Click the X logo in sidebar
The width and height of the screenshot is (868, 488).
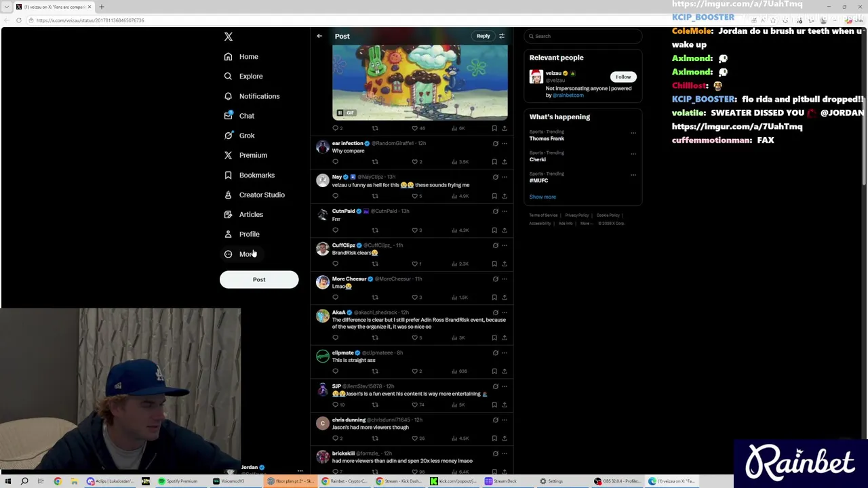coord(229,37)
